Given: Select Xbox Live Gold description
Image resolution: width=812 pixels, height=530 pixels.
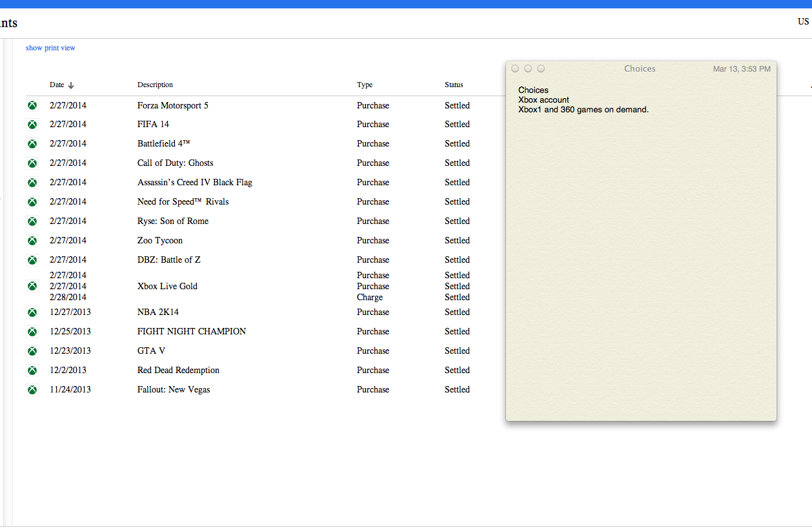Looking at the screenshot, I should [167, 286].
